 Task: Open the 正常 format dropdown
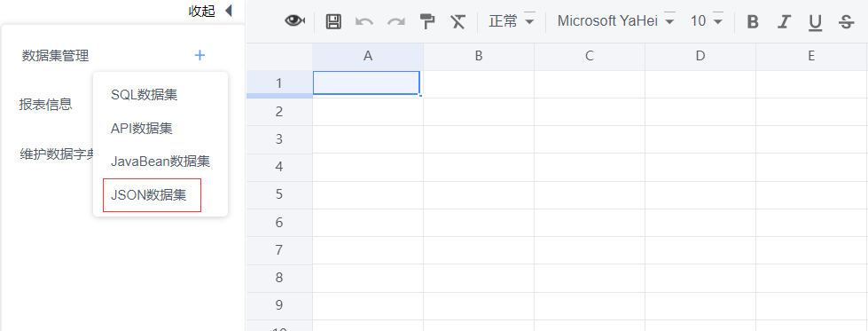click(x=512, y=21)
